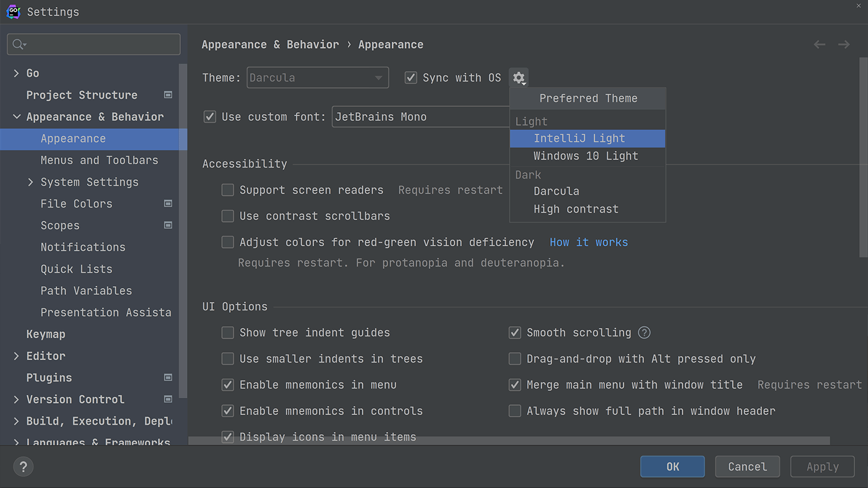The width and height of the screenshot is (868, 488).
Task: Click the Smooth scrolling help icon
Action: tap(644, 332)
